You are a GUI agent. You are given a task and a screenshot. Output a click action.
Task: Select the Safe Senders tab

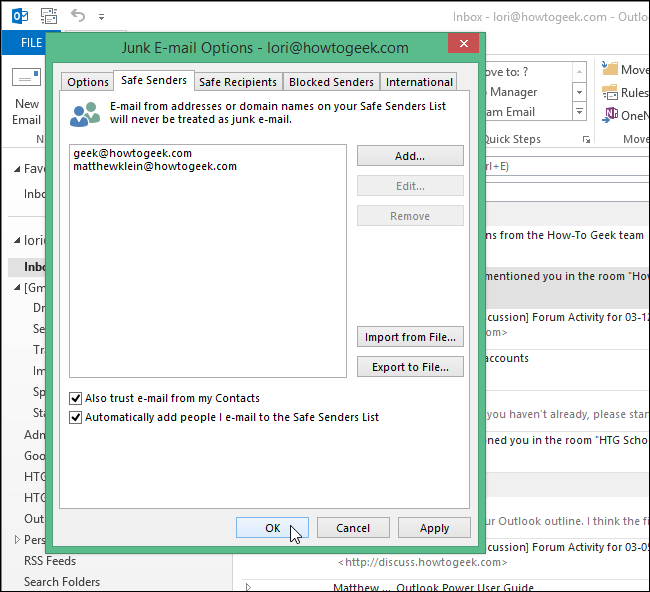point(154,80)
